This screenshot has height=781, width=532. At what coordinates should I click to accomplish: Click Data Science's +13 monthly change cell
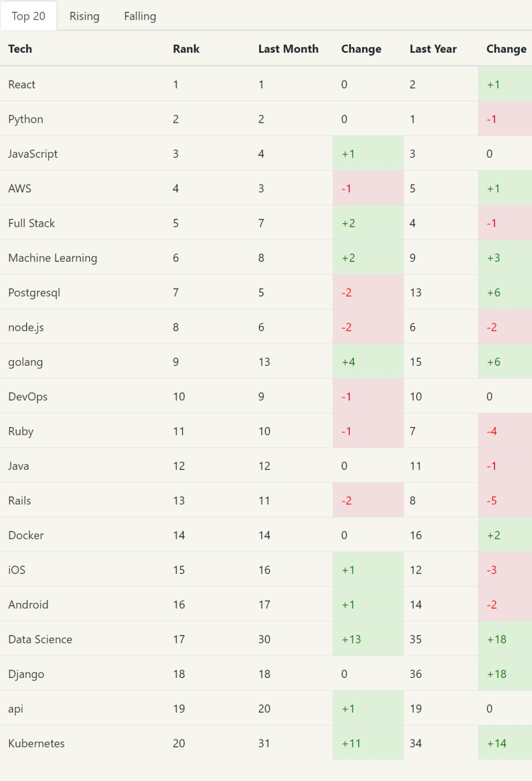click(352, 639)
